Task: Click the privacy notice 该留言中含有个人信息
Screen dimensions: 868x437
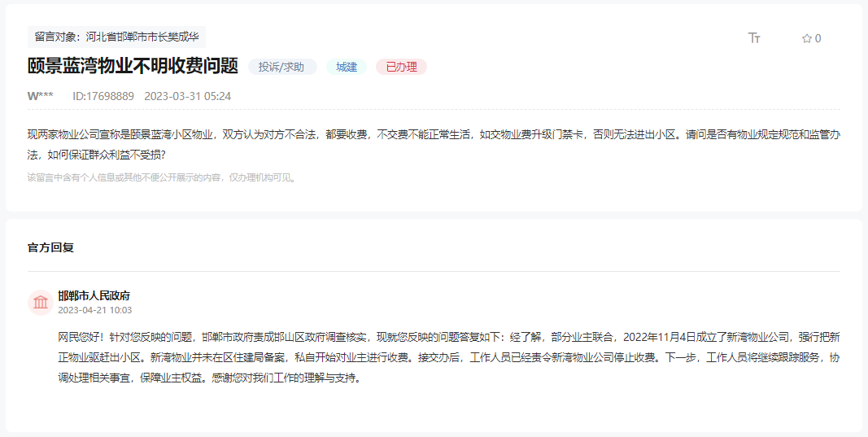Action: [x=163, y=177]
